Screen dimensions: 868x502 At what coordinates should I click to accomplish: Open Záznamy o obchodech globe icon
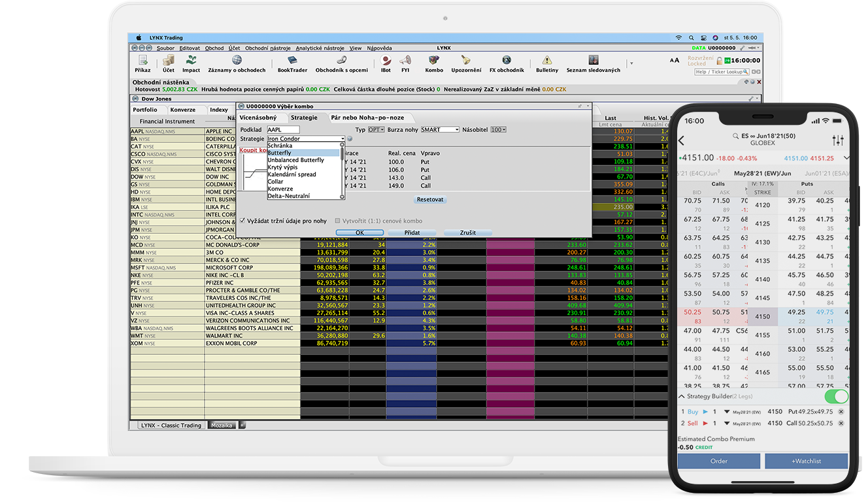coord(237,63)
